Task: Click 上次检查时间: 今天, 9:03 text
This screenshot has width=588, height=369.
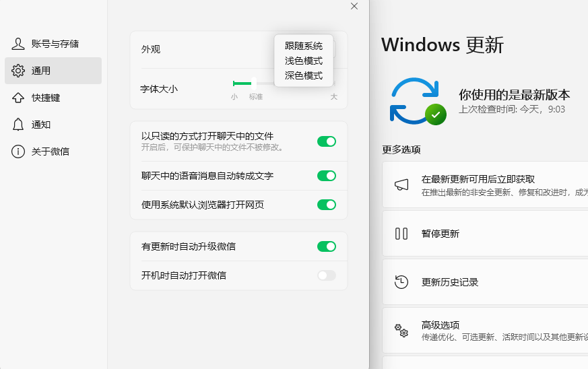Action: point(511,110)
